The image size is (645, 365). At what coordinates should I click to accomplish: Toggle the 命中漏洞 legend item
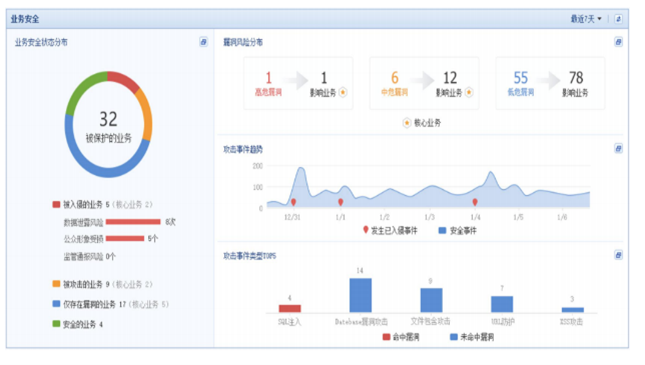[x=401, y=337]
